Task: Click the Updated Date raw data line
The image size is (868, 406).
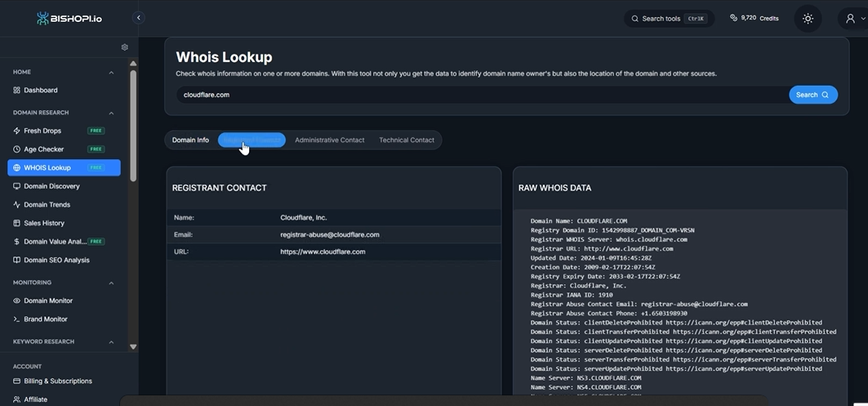Action: tap(590, 258)
